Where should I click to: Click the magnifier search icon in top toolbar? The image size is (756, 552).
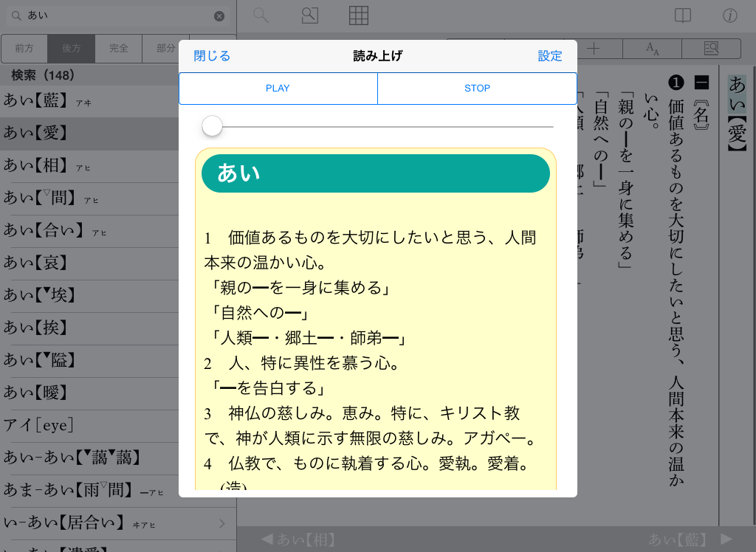click(260, 15)
